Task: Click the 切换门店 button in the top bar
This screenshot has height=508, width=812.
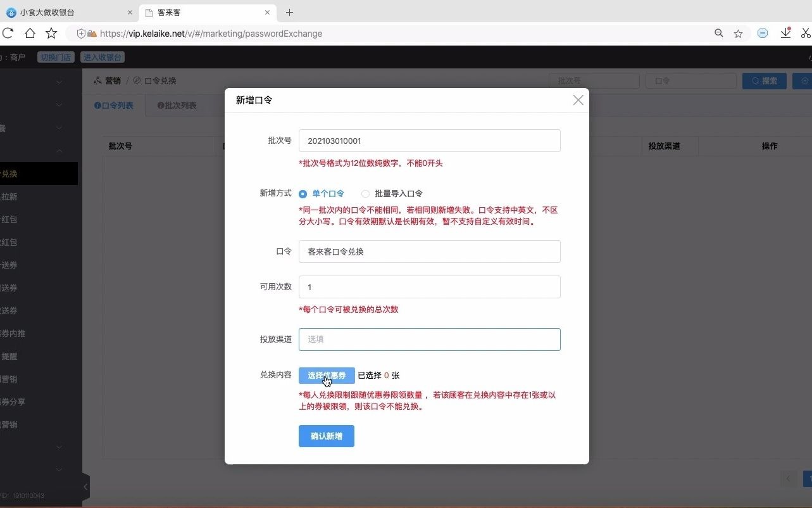Action: coord(56,57)
